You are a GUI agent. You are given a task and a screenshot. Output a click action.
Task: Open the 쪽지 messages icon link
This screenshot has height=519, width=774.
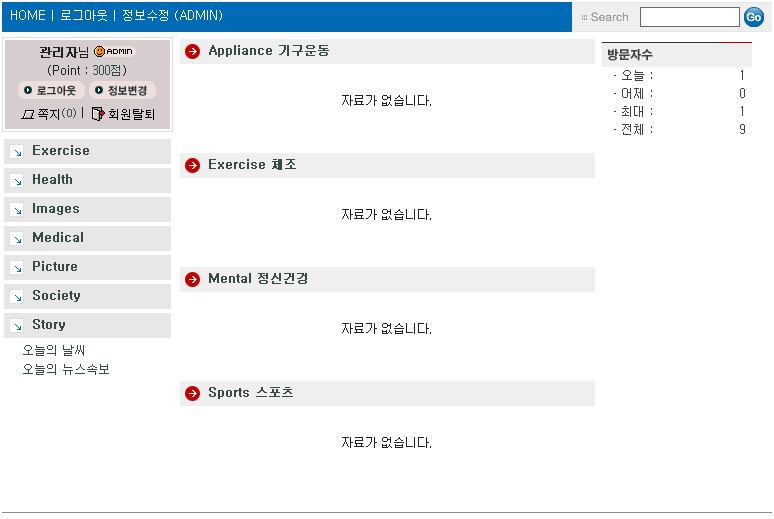point(28,115)
